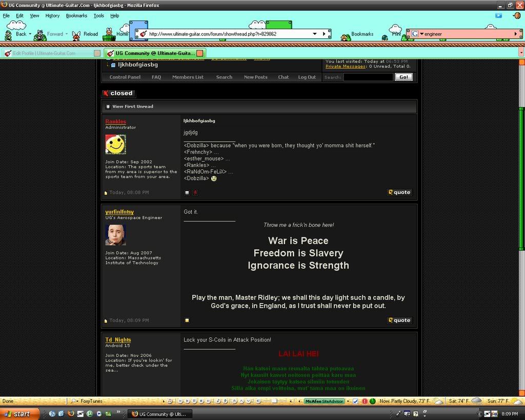
Task: Click the Print toolbar button
Action: (x=392, y=34)
